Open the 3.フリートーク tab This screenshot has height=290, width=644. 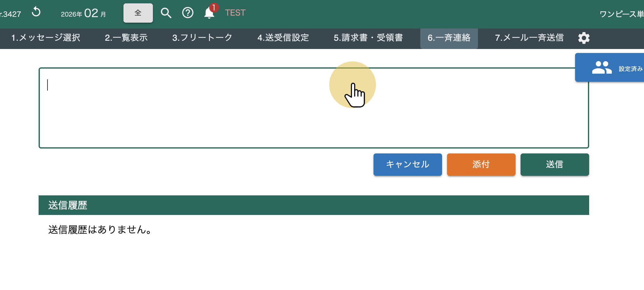pyautogui.click(x=202, y=38)
